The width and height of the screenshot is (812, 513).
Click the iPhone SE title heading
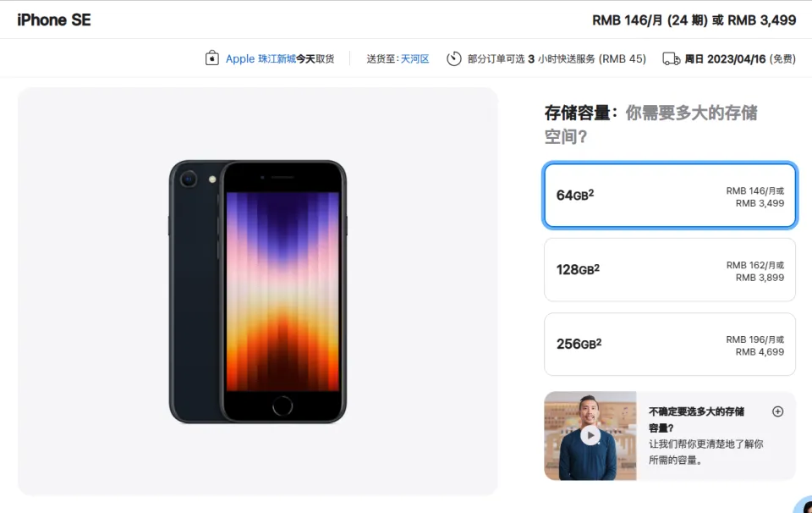tap(54, 19)
